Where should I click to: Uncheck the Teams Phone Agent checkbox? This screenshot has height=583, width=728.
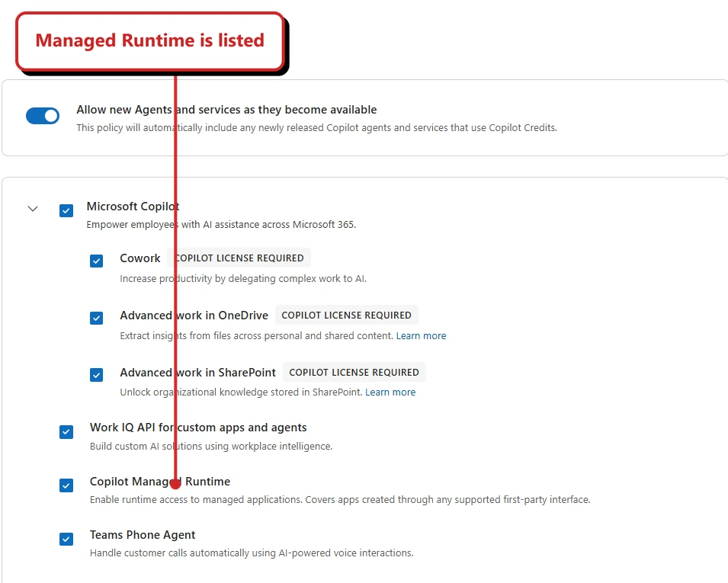66,540
